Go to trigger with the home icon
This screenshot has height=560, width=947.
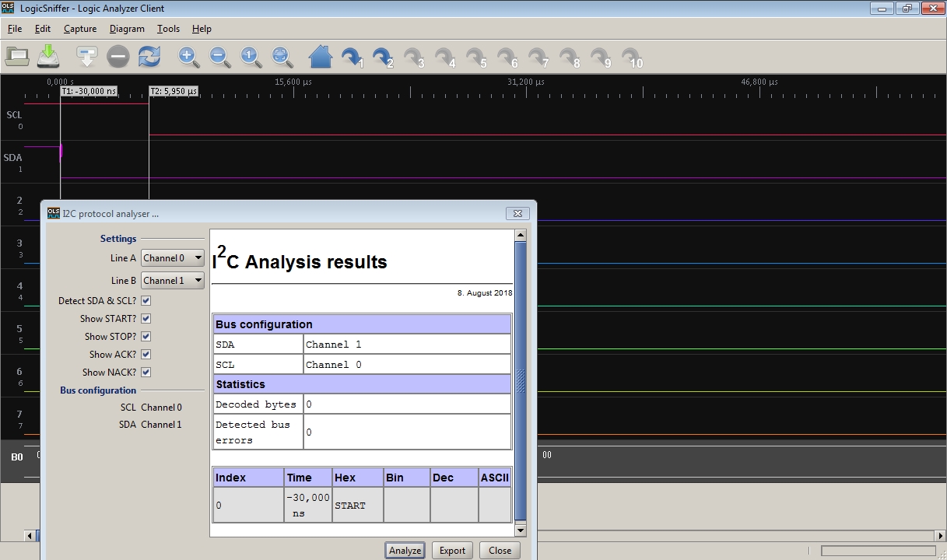(x=321, y=57)
